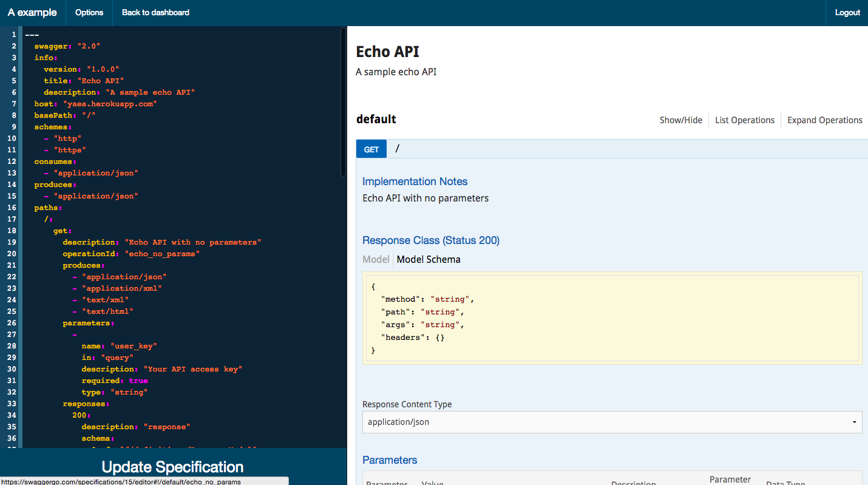
Task: Switch to the Model tab
Action: click(x=376, y=259)
